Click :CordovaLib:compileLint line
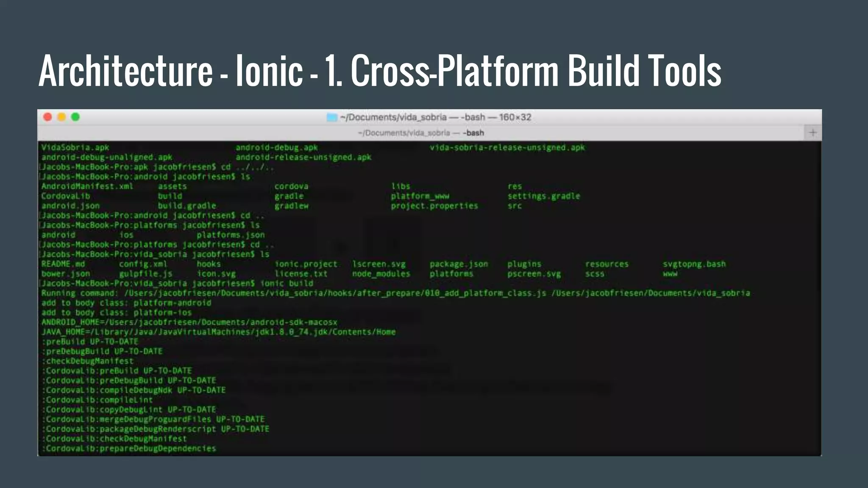This screenshot has height=488, width=868. (97, 400)
